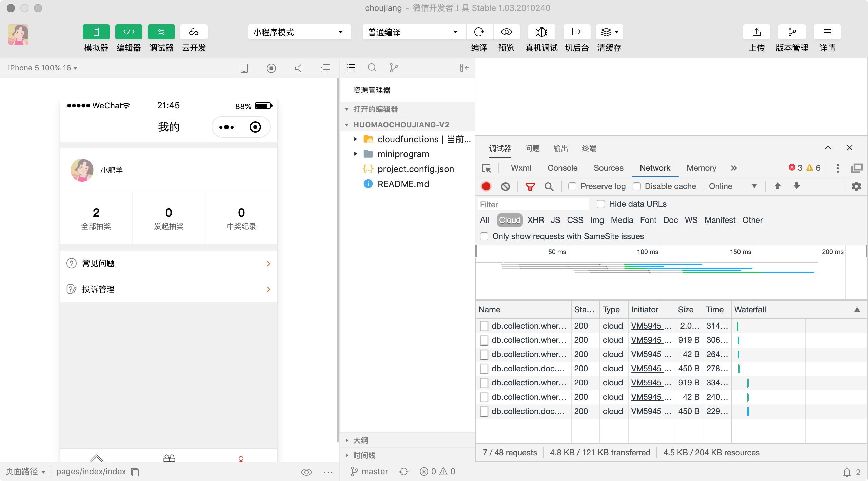Open the network settings gear icon
Image resolution: width=868 pixels, height=481 pixels.
(856, 186)
